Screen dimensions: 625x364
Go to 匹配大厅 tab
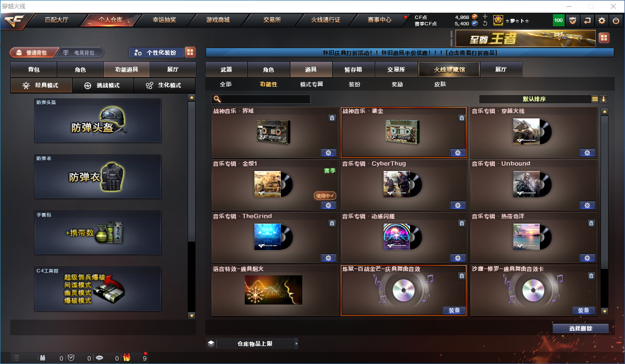pyautogui.click(x=57, y=20)
